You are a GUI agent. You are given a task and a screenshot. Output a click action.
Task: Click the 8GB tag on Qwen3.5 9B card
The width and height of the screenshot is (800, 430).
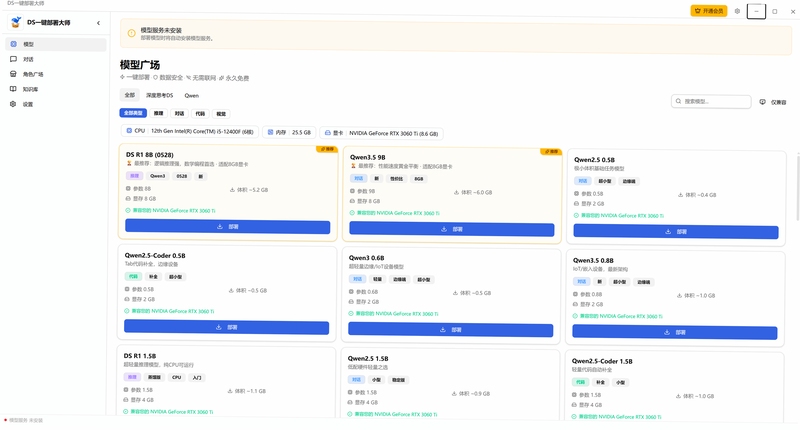419,179
